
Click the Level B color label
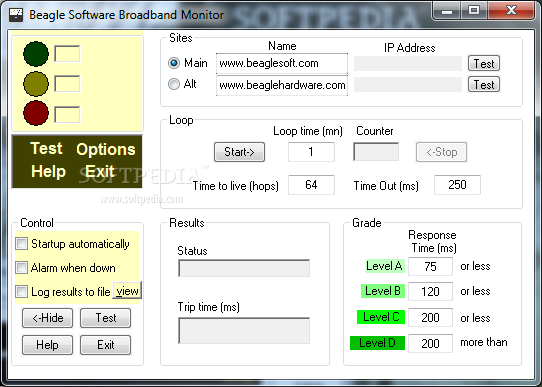[x=383, y=291]
